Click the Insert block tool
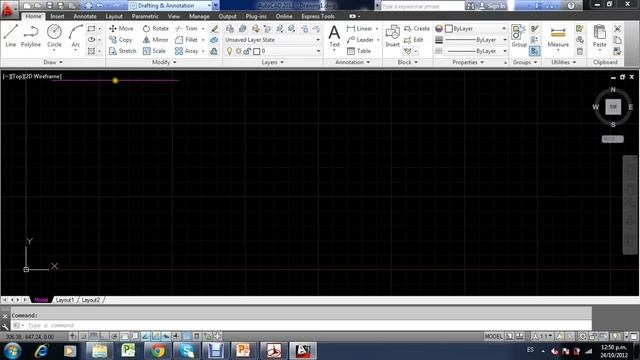Image resolution: width=640 pixels, height=360 pixels. click(x=392, y=36)
